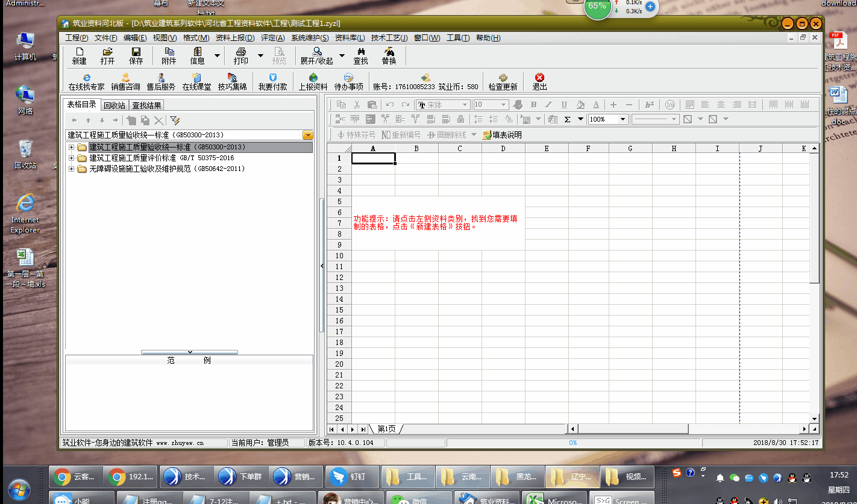Click the 检查更新 check update icon
Viewport: 857px width, 504px height.
click(503, 82)
